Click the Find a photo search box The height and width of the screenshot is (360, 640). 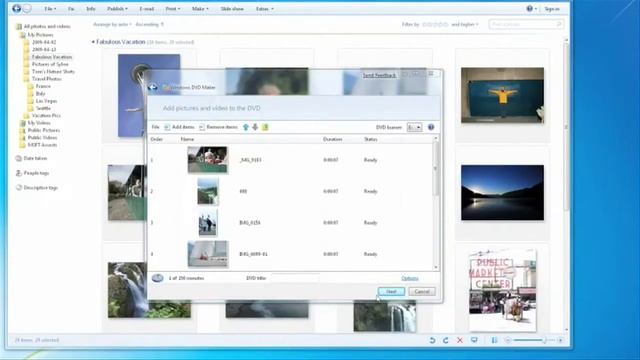tap(526, 24)
